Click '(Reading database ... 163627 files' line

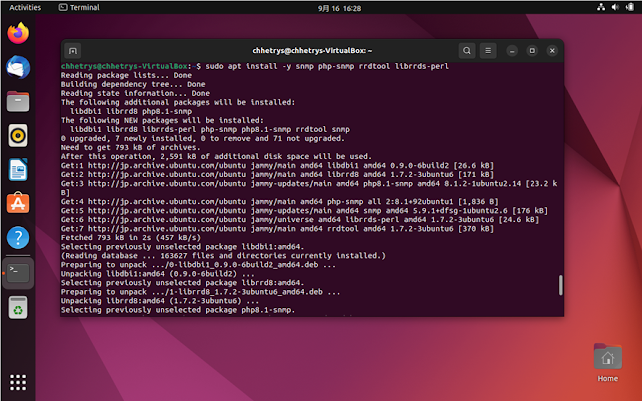click(x=223, y=255)
